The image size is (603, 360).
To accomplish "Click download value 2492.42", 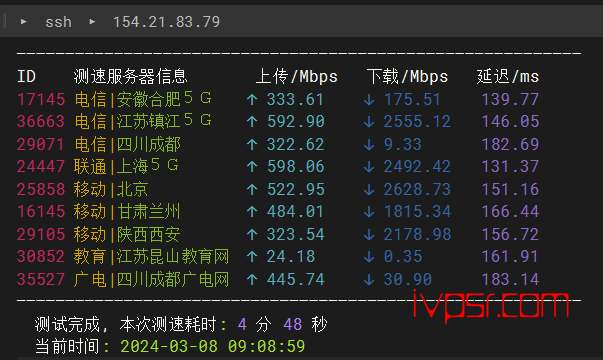I will tap(417, 166).
